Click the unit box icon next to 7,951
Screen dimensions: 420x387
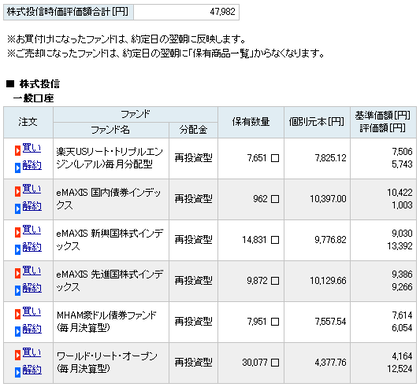click(275, 322)
